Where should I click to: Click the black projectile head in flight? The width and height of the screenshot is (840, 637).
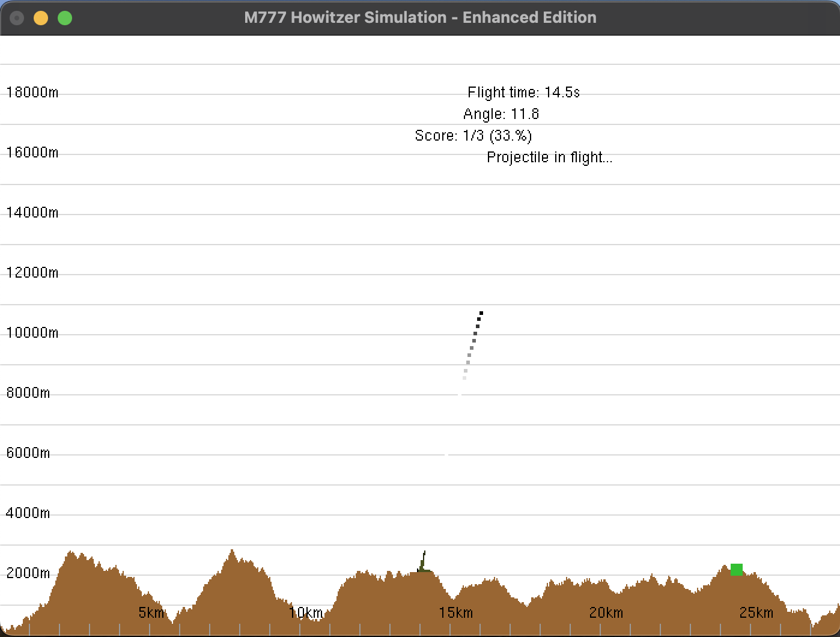tap(481, 313)
